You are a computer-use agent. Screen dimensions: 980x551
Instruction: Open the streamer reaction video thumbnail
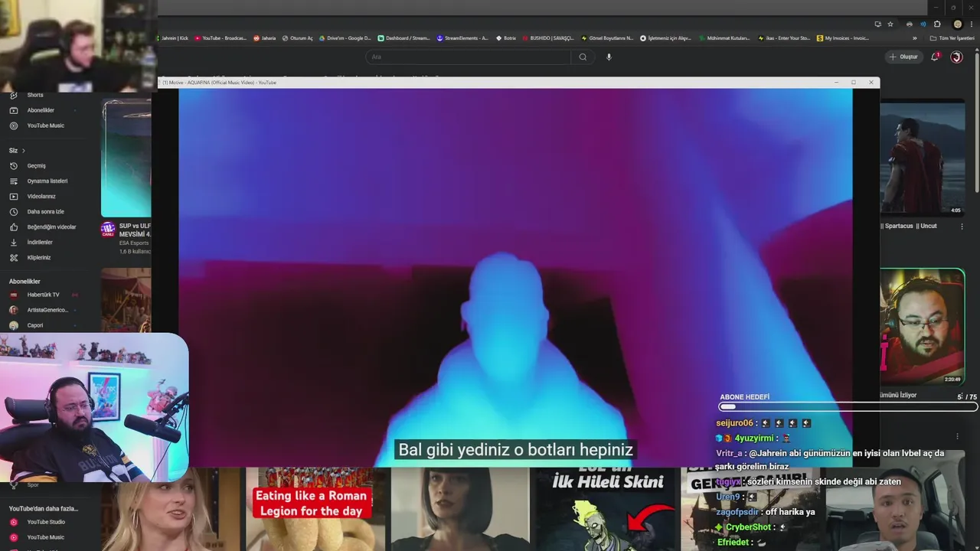pos(922,327)
